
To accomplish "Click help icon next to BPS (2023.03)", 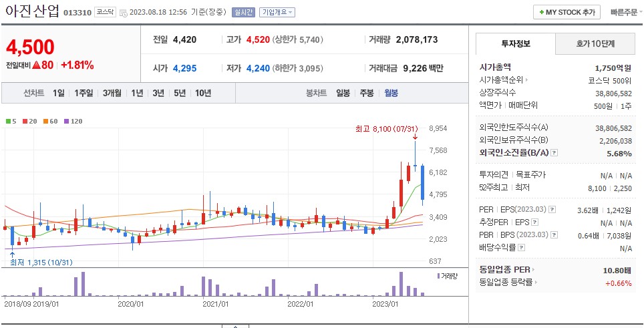I will pos(554,235).
